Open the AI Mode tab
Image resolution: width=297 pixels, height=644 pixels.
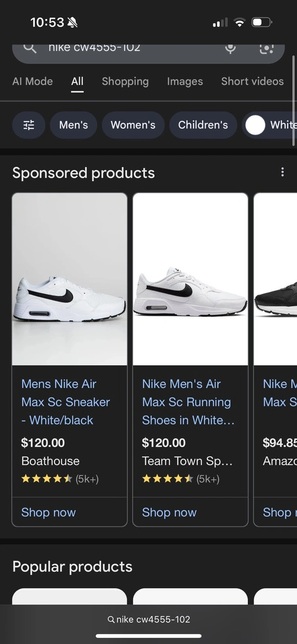[x=32, y=81]
